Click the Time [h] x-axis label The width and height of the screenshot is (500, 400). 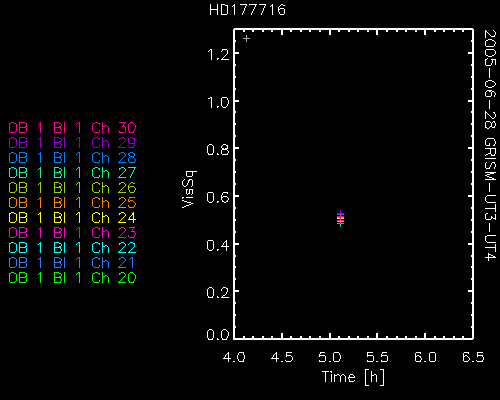pos(353,377)
